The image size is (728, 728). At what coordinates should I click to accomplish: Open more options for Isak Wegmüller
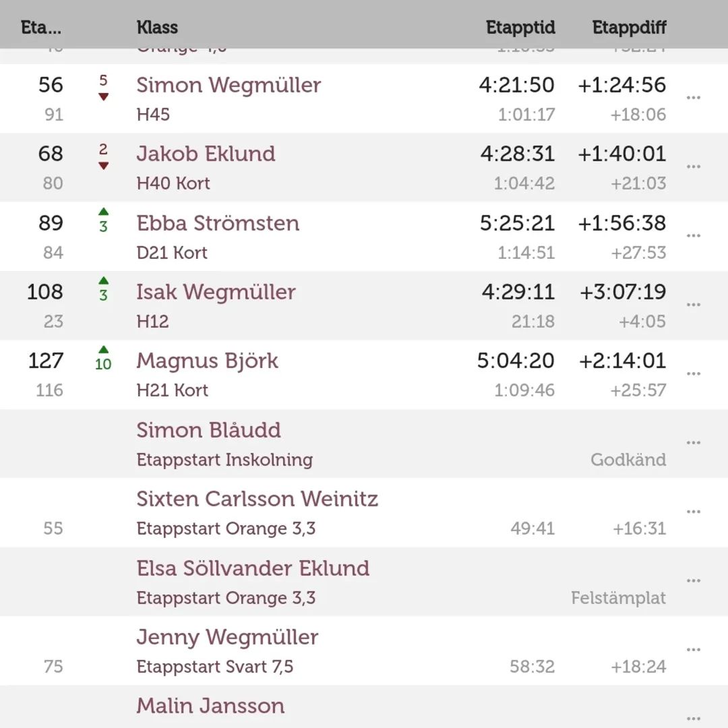693,305
